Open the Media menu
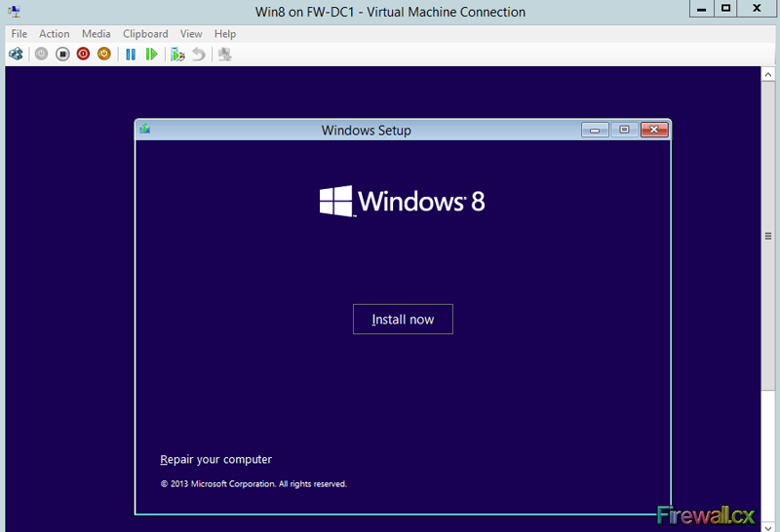 96,34
